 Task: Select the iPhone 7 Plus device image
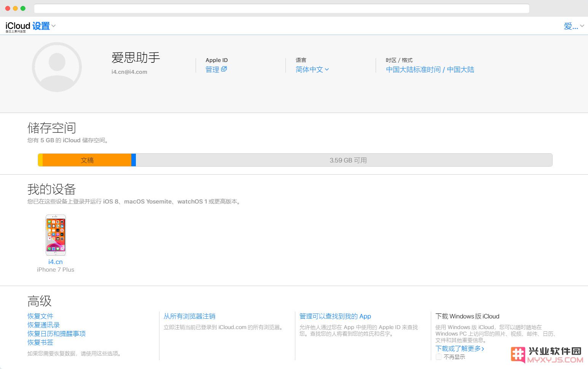pyautogui.click(x=56, y=235)
